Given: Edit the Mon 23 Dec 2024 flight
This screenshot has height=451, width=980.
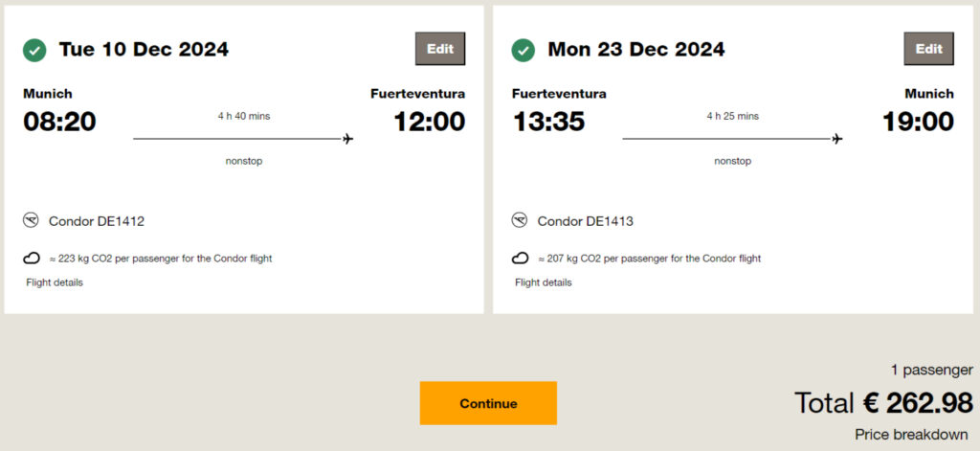Looking at the screenshot, I should 928,49.
